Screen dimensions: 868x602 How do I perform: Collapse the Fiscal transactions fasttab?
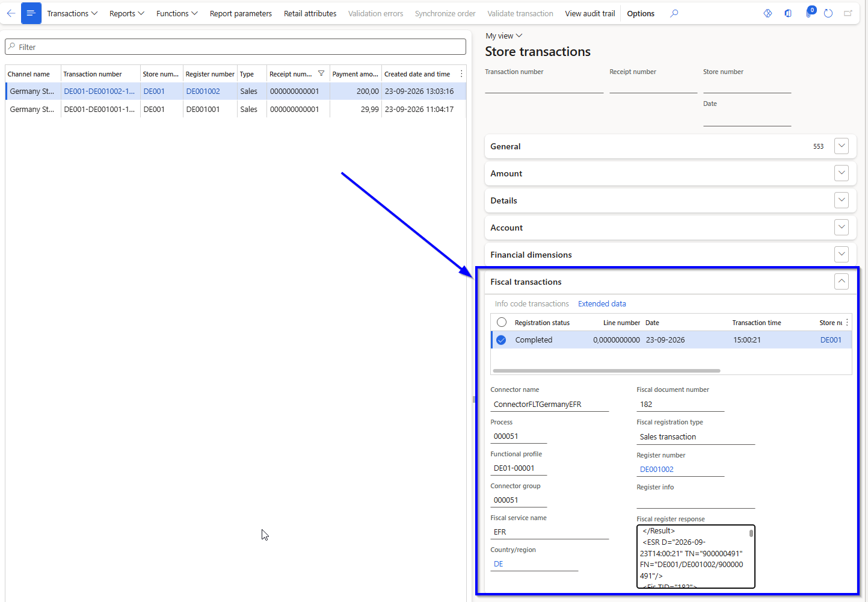tap(842, 281)
